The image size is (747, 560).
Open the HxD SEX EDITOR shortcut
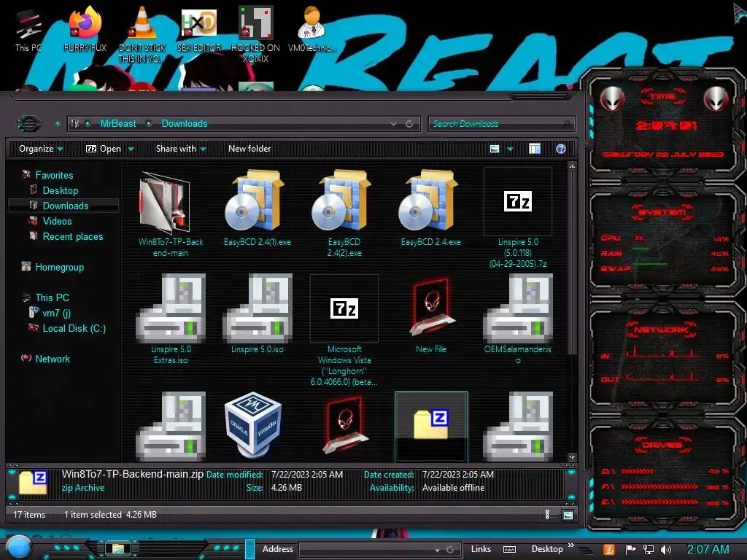coord(199,29)
